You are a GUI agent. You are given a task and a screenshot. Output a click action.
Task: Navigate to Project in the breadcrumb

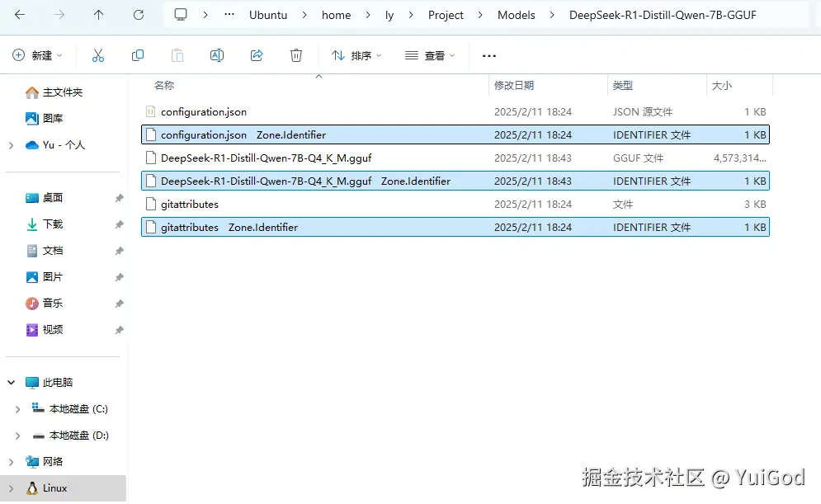[446, 15]
